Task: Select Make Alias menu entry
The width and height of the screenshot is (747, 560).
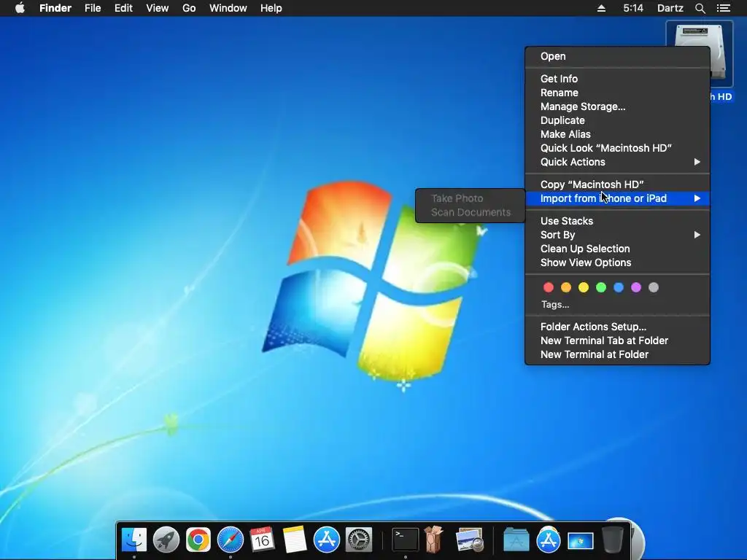Action: [x=617, y=134]
